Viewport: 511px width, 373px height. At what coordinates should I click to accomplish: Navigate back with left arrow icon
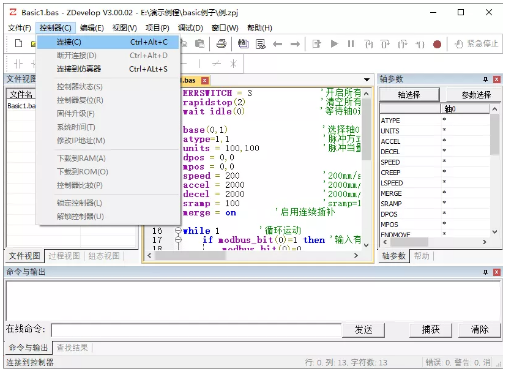pos(278,44)
